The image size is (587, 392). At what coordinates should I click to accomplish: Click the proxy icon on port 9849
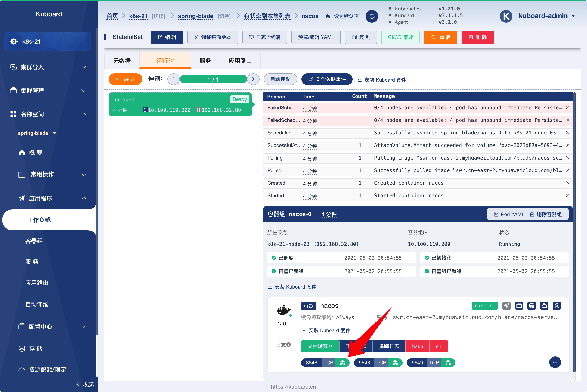click(448, 362)
